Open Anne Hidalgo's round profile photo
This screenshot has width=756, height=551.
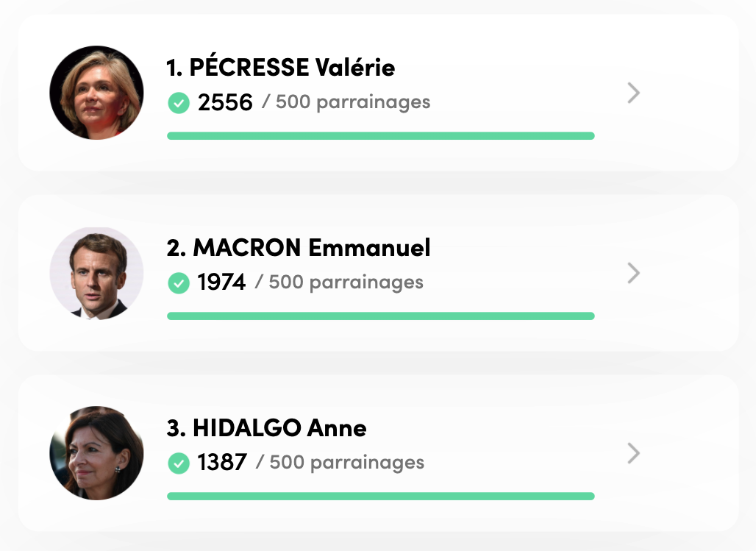click(x=96, y=453)
